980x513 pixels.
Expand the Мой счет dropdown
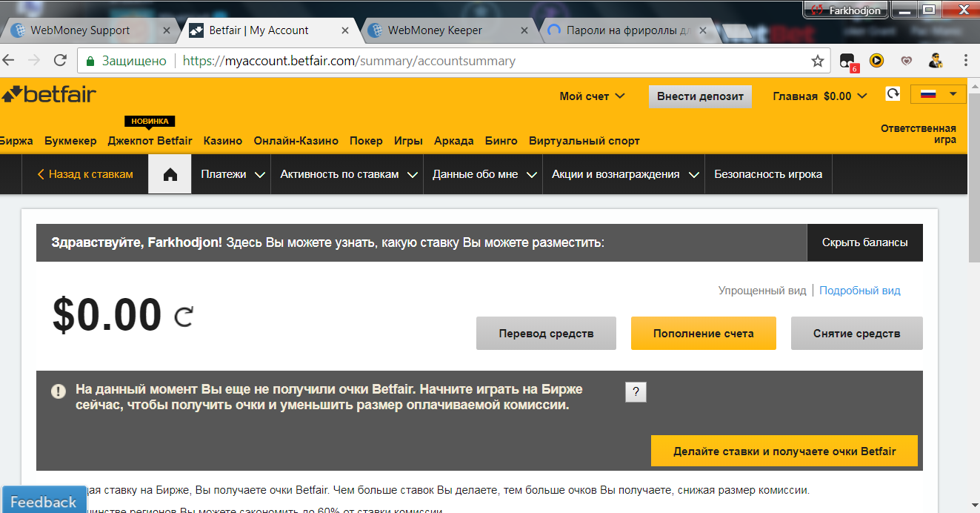[x=592, y=96]
